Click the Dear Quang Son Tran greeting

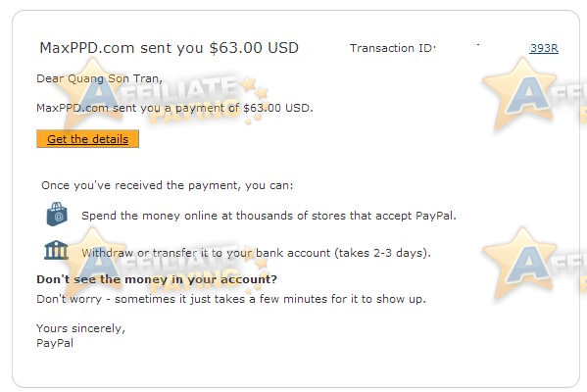point(99,78)
